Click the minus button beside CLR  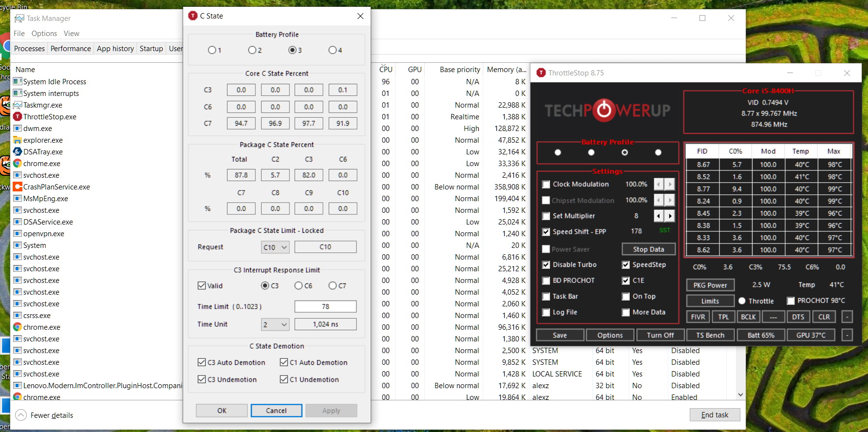click(847, 317)
